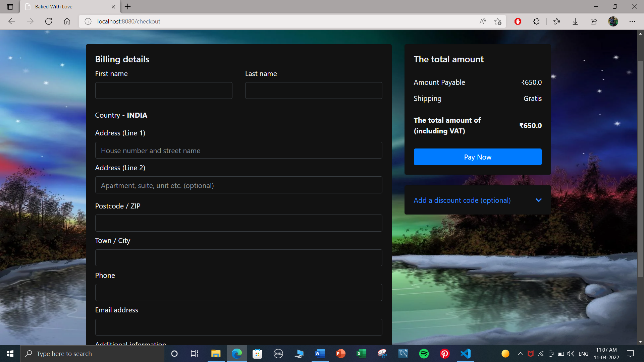Open the Read Aloud icon in address bar
The image size is (644, 362).
tap(483, 21)
